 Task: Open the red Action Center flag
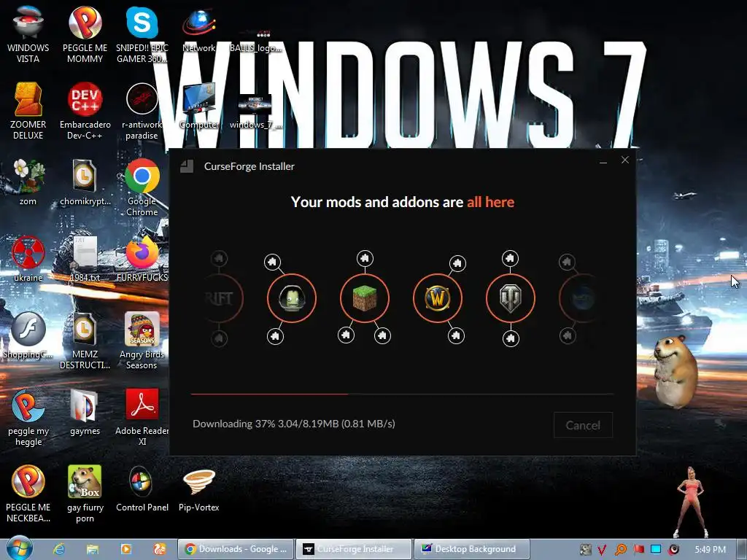638,550
